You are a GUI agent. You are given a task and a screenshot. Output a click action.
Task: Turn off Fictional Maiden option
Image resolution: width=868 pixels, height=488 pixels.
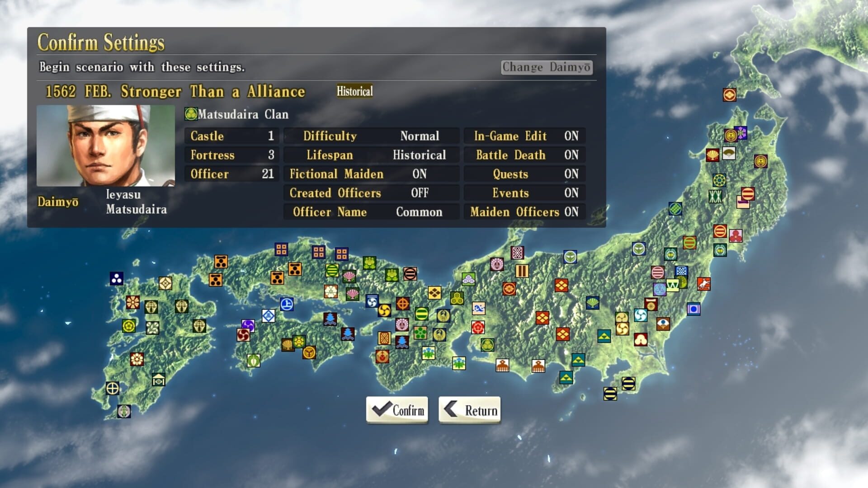pos(371,174)
